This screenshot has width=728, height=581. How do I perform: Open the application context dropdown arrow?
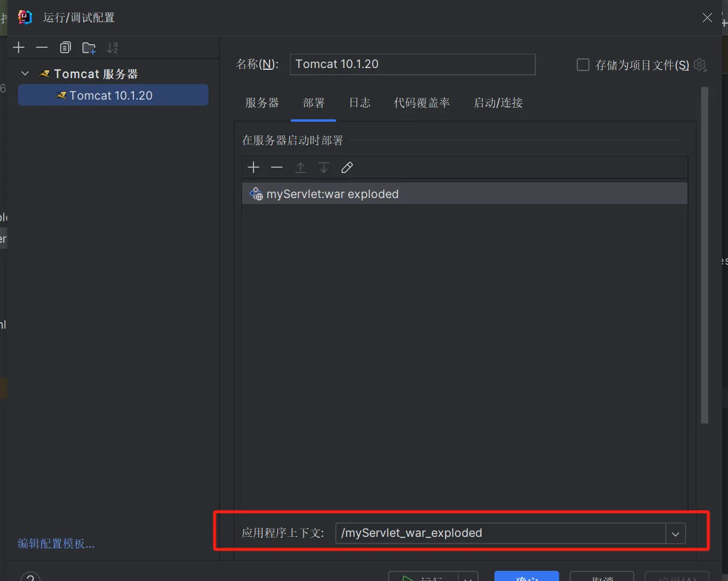tap(676, 533)
